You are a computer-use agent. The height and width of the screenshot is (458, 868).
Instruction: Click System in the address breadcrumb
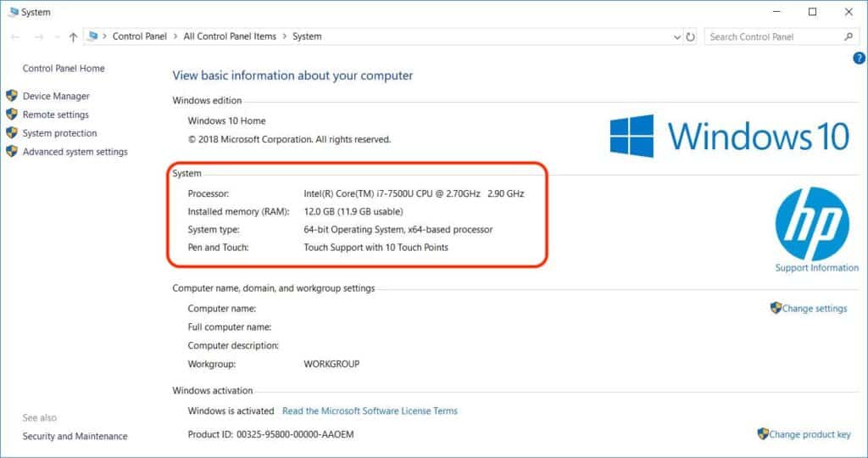point(307,36)
